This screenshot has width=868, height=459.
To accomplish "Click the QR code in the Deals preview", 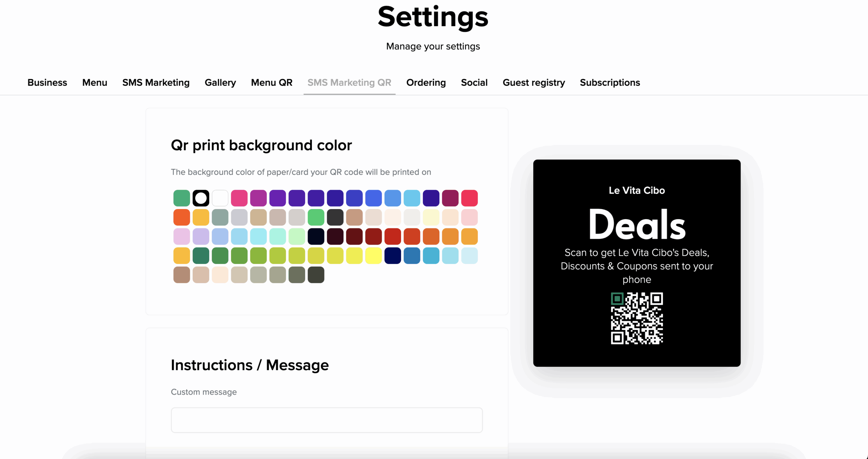I will 637,318.
